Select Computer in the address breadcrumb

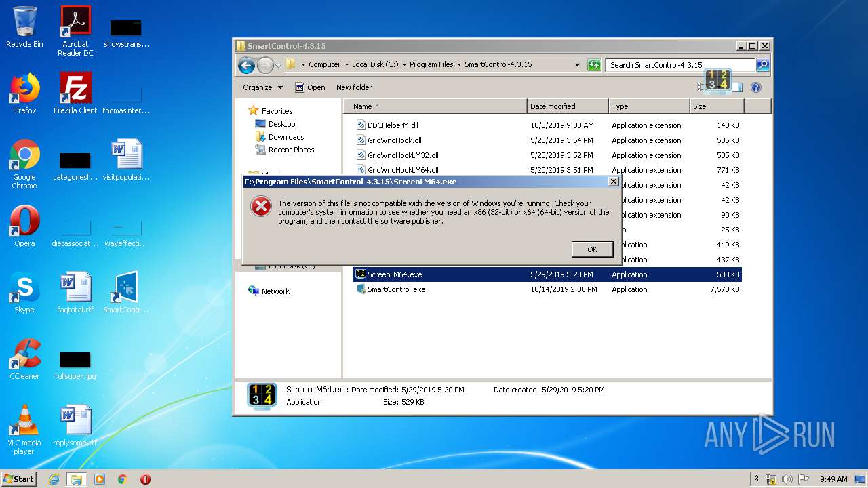pos(325,65)
